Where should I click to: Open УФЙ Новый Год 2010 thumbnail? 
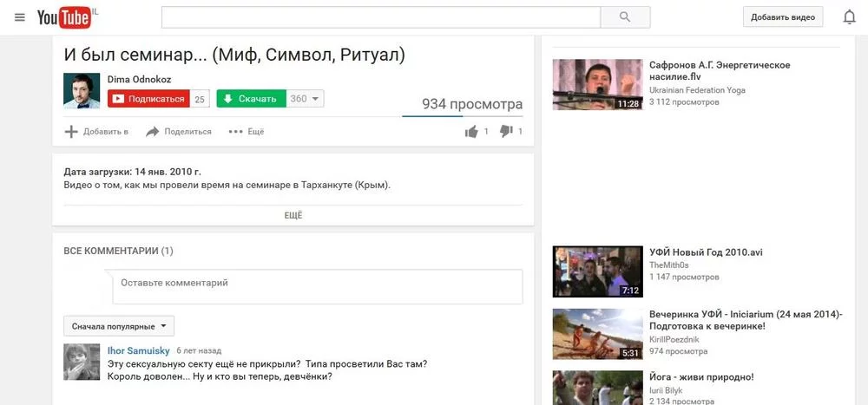[x=598, y=271]
